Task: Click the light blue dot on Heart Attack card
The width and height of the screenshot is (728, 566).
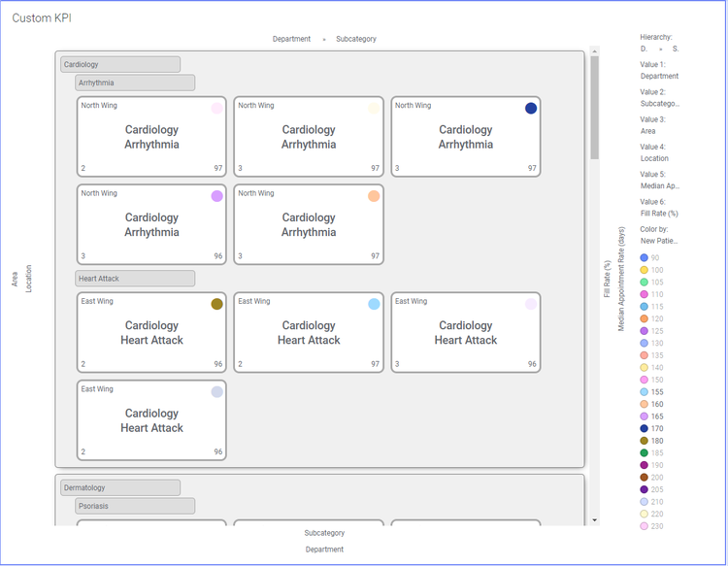Action: [x=374, y=304]
